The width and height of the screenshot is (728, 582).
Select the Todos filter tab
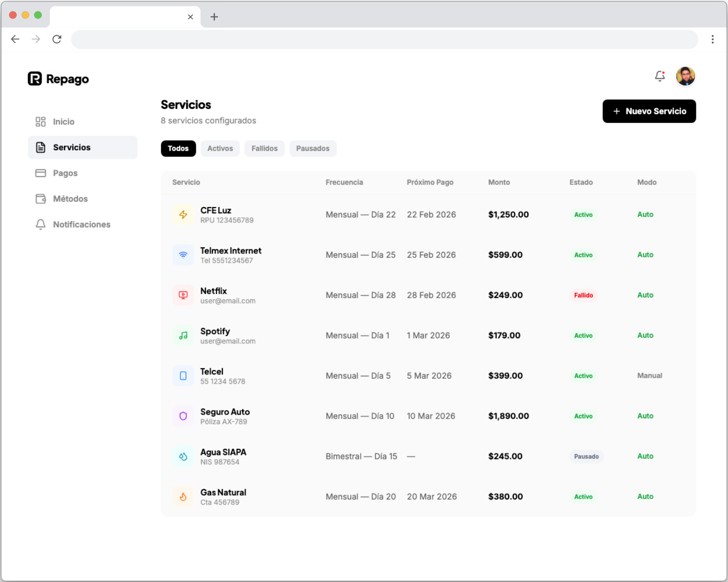(178, 149)
